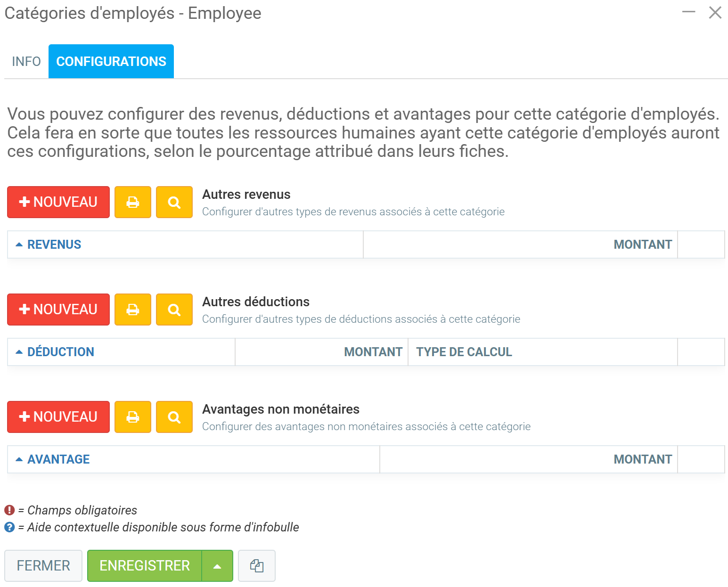This screenshot has width=728, height=587.
Task: Click the copy/duplicate icon button
Action: 256,565
